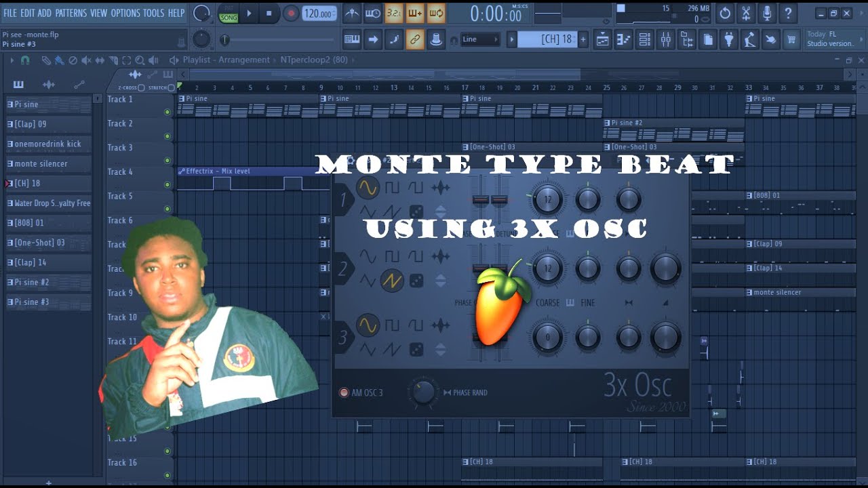
Task: Open the shopping cart content library
Action: pyautogui.click(x=791, y=40)
